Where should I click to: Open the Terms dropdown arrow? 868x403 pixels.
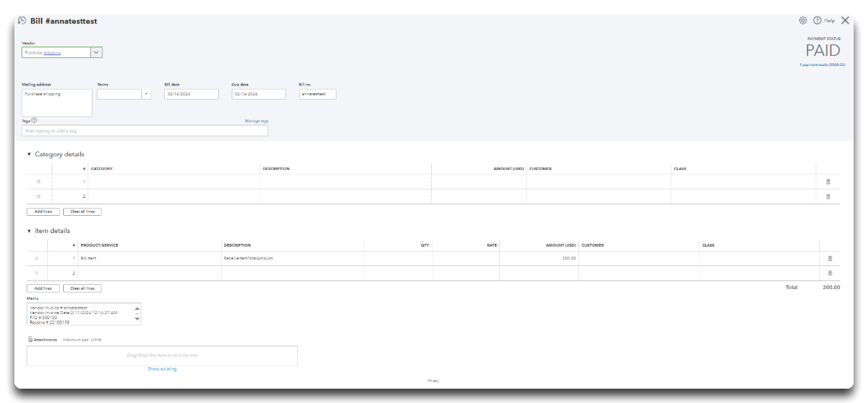pos(146,94)
